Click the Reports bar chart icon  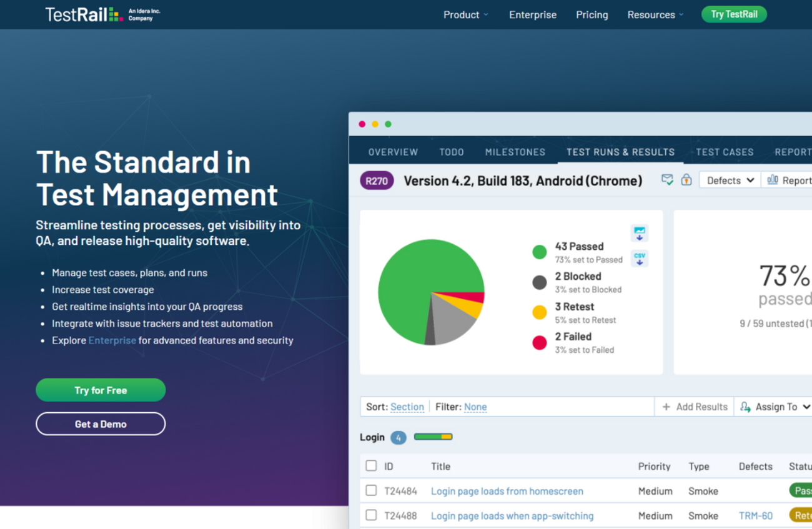tap(773, 180)
